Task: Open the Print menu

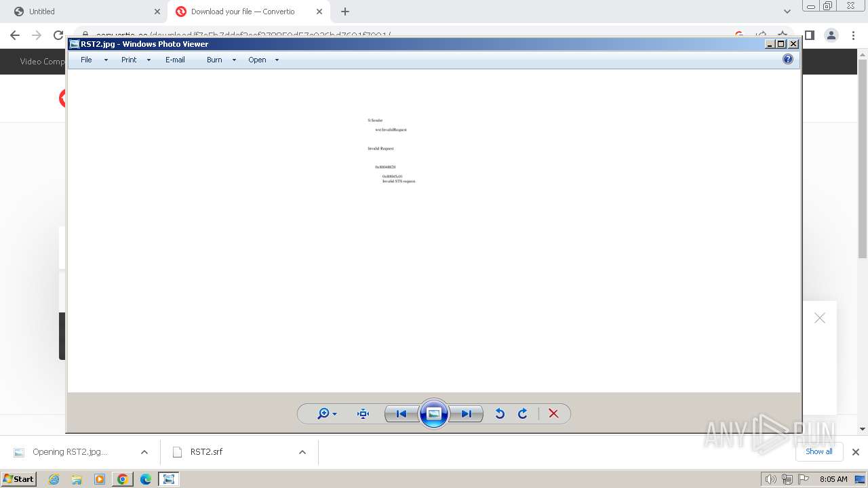Action: [x=129, y=60]
